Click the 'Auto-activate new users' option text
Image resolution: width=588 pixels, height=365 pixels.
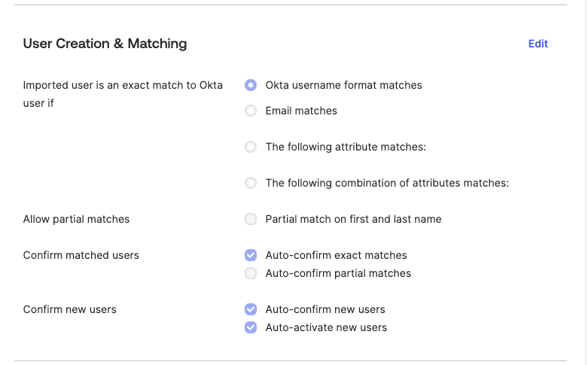click(326, 327)
